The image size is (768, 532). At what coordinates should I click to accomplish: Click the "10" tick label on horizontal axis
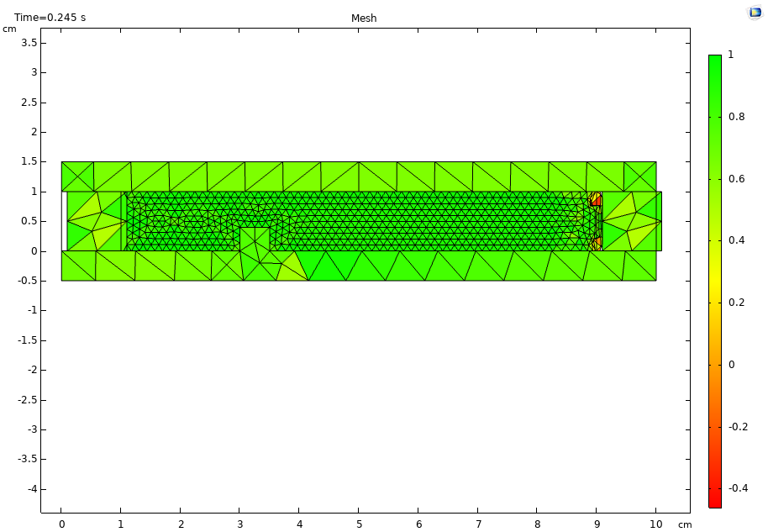(x=655, y=524)
